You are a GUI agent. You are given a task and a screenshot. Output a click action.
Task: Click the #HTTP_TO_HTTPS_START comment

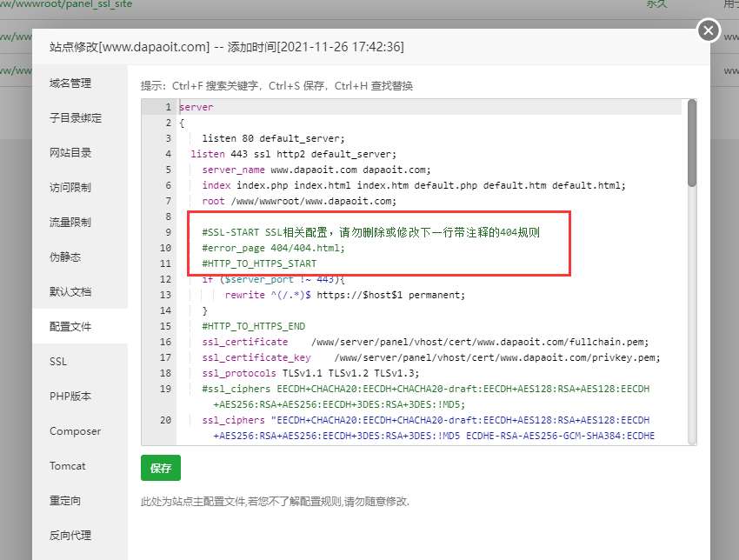coord(259,263)
